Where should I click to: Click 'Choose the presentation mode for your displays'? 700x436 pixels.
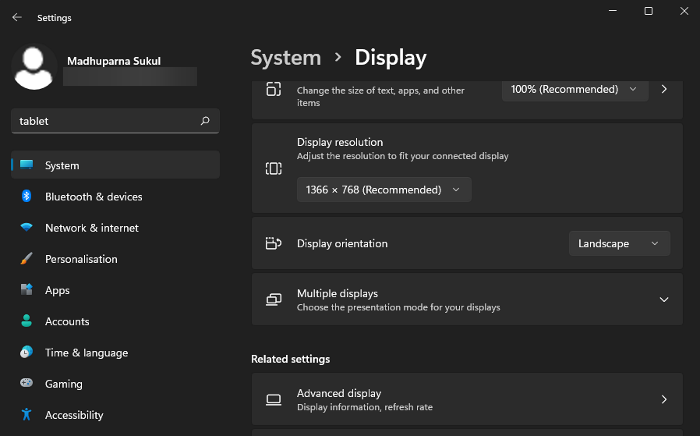coord(399,307)
